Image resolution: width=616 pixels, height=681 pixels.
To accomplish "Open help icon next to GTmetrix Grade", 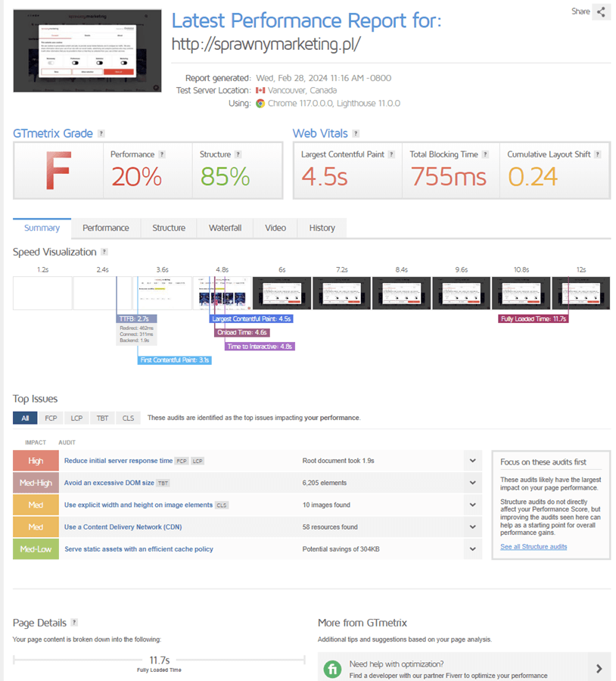I will 101,134.
